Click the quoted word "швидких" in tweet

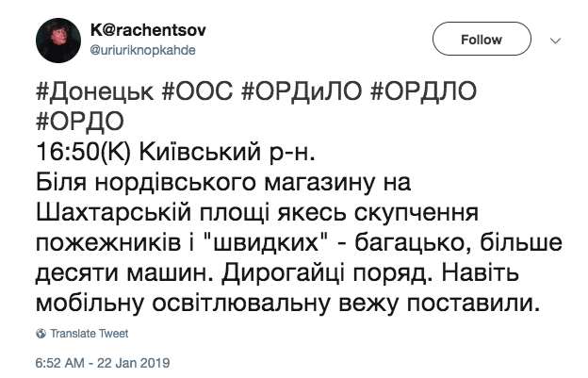coord(266,243)
